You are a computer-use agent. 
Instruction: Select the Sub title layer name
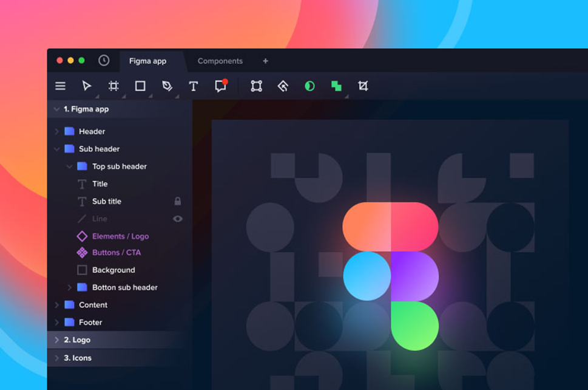click(107, 201)
